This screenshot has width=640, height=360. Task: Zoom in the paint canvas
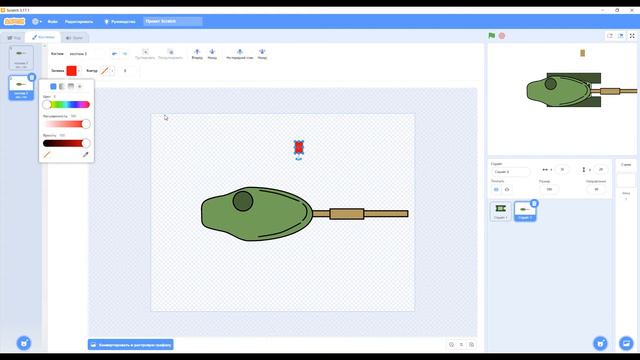[472, 344]
